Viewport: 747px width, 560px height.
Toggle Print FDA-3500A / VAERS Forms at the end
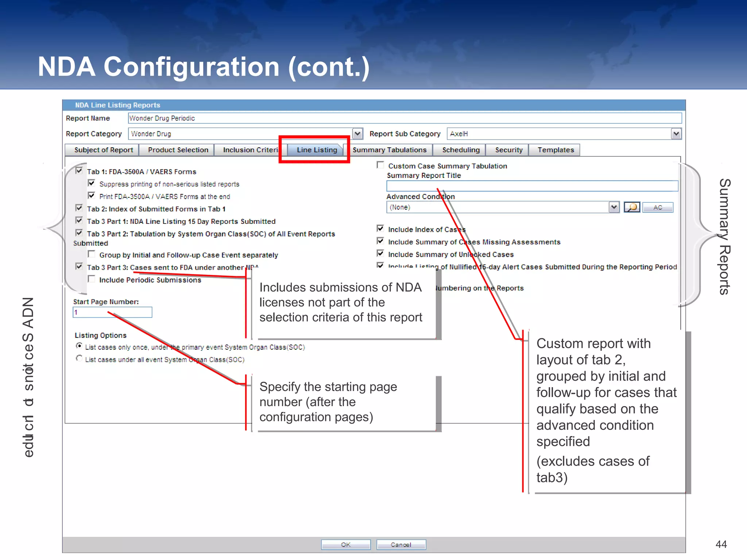(92, 195)
